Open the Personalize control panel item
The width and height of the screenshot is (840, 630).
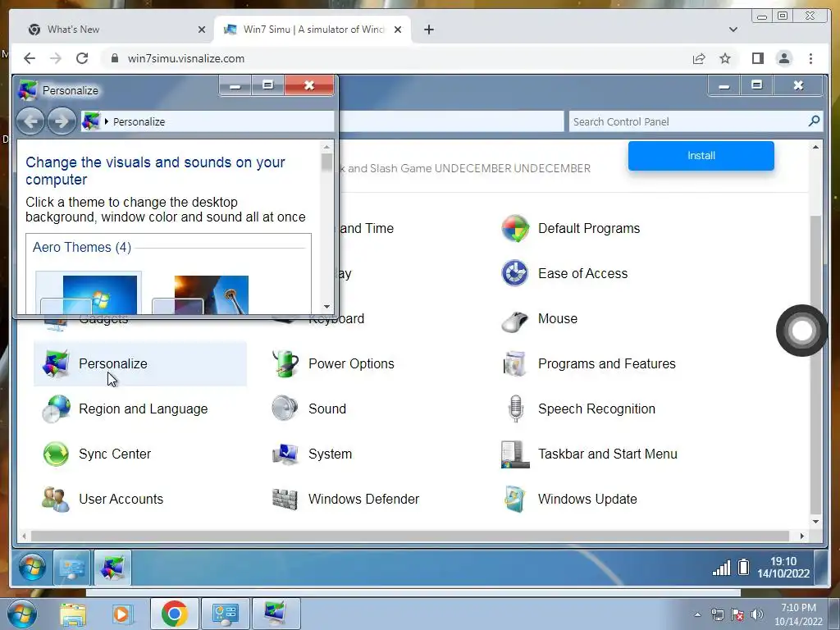coord(139,363)
